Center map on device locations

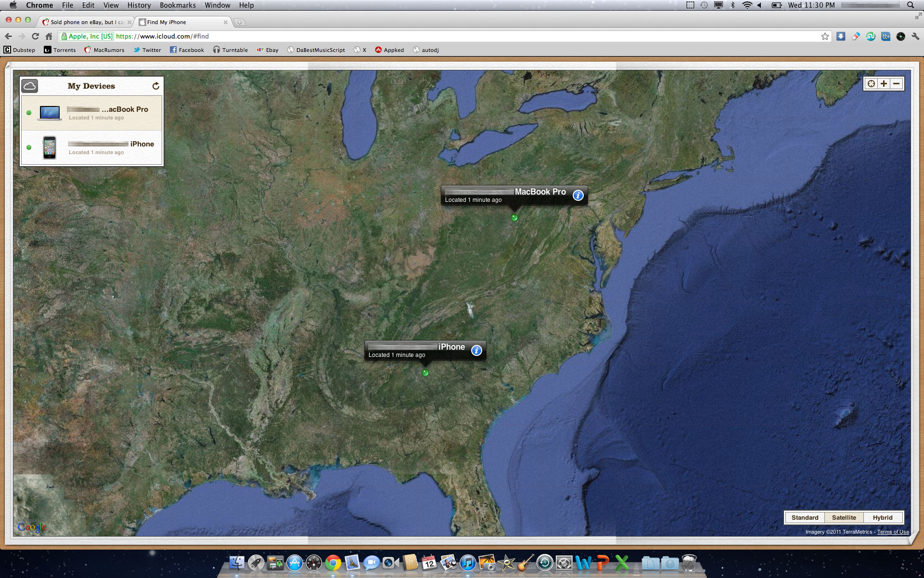(x=871, y=83)
